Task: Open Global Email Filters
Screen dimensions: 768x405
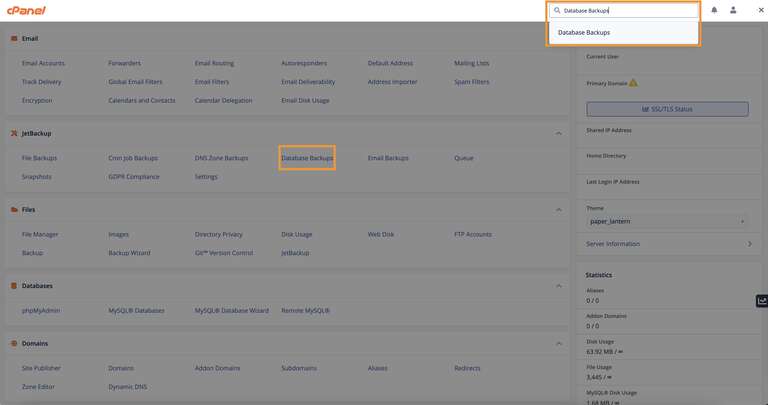Action: (x=135, y=82)
